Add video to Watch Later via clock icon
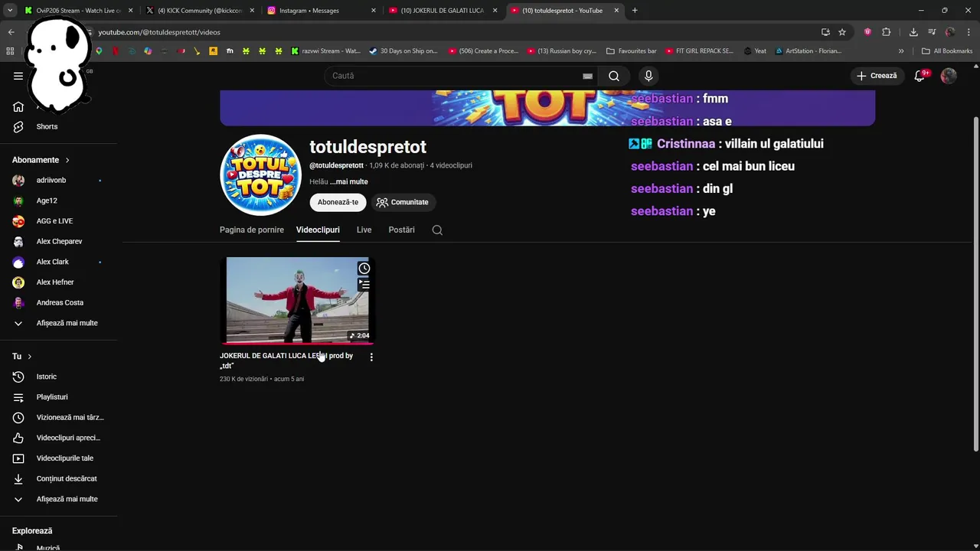This screenshot has height=551, width=980. coord(364,269)
